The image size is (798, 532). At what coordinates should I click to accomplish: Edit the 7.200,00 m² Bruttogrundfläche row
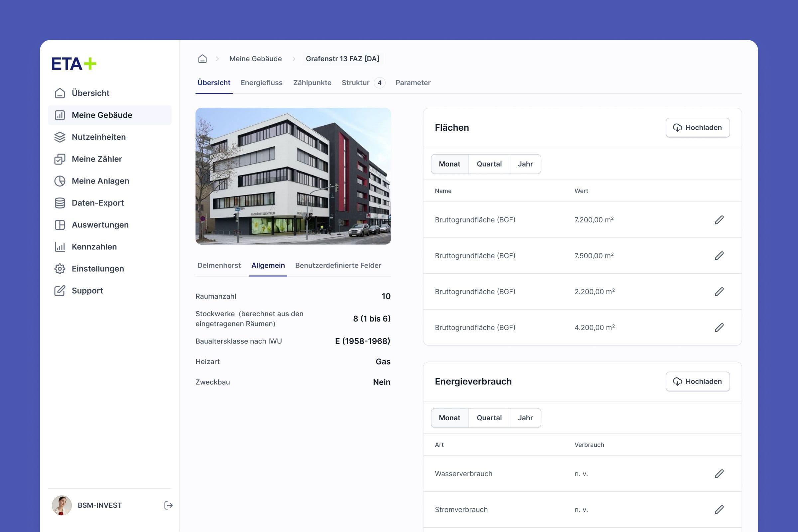click(719, 220)
